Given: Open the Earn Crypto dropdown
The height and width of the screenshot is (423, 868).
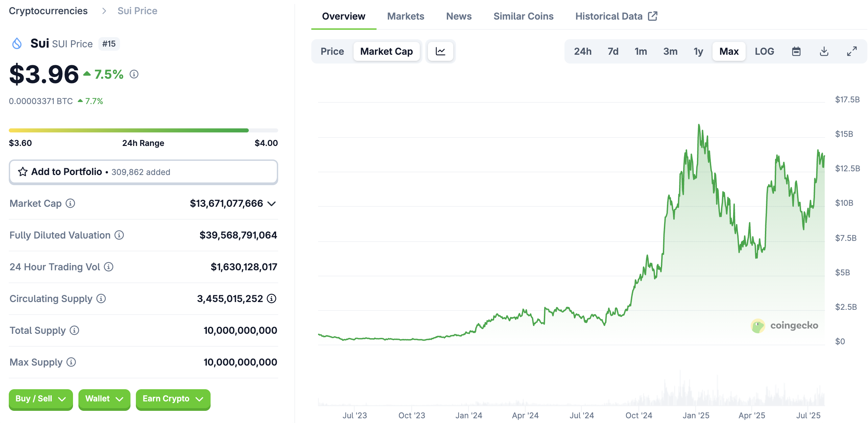Looking at the screenshot, I should click(173, 399).
